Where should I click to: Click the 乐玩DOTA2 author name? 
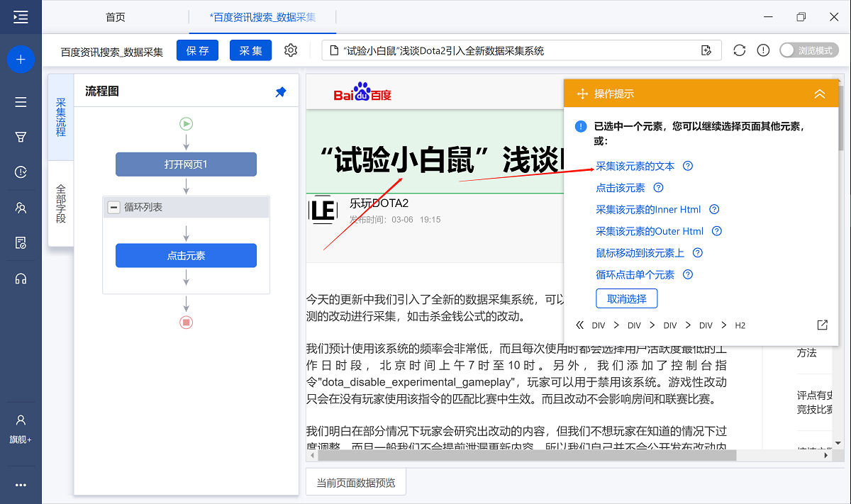[379, 203]
